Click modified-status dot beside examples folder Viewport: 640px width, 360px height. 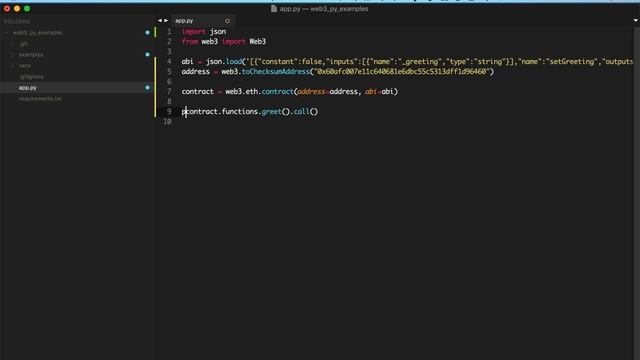coord(147,54)
